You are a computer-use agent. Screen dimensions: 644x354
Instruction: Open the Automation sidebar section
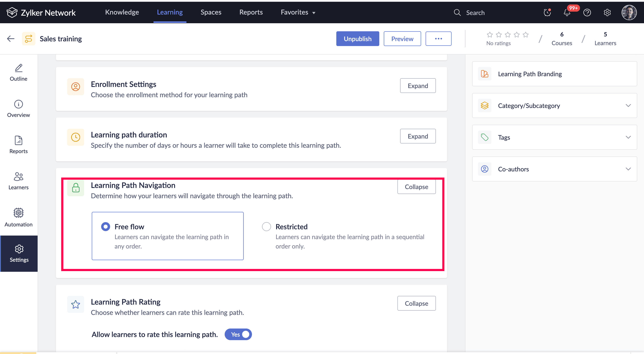19,217
